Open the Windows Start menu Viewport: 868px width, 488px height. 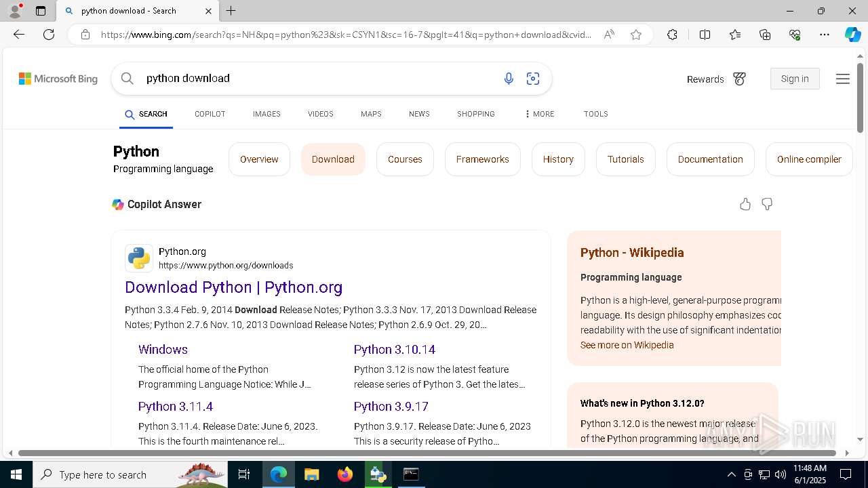16,474
